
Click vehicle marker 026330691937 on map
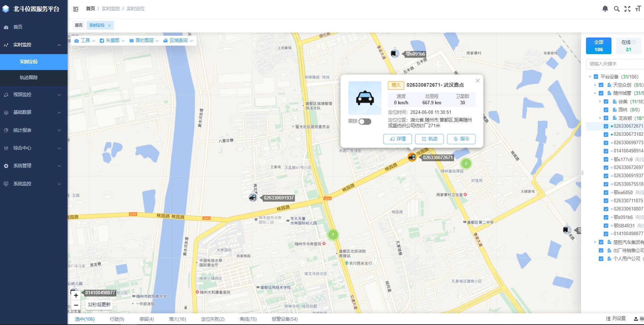253,197
